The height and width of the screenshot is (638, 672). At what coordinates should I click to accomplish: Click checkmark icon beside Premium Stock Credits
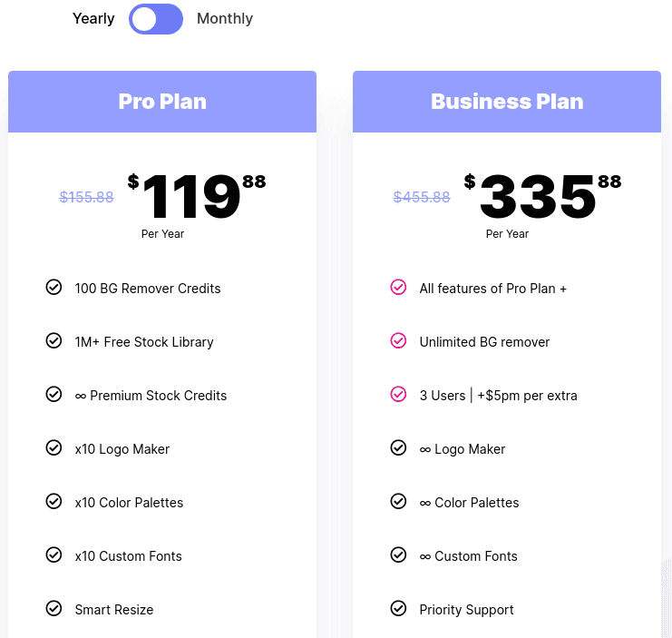54,394
